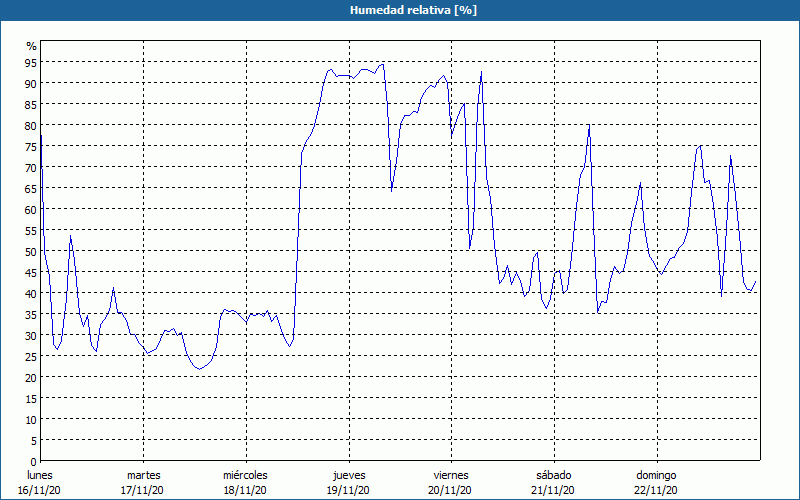Screen dimensions: 800x500
Task: Select the 75 y-axis value
Action: click(x=31, y=146)
